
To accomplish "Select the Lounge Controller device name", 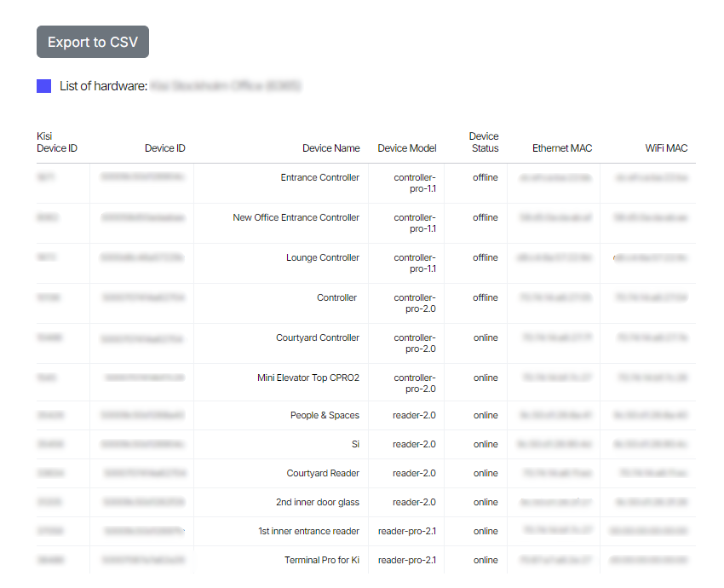I will pos(323,257).
